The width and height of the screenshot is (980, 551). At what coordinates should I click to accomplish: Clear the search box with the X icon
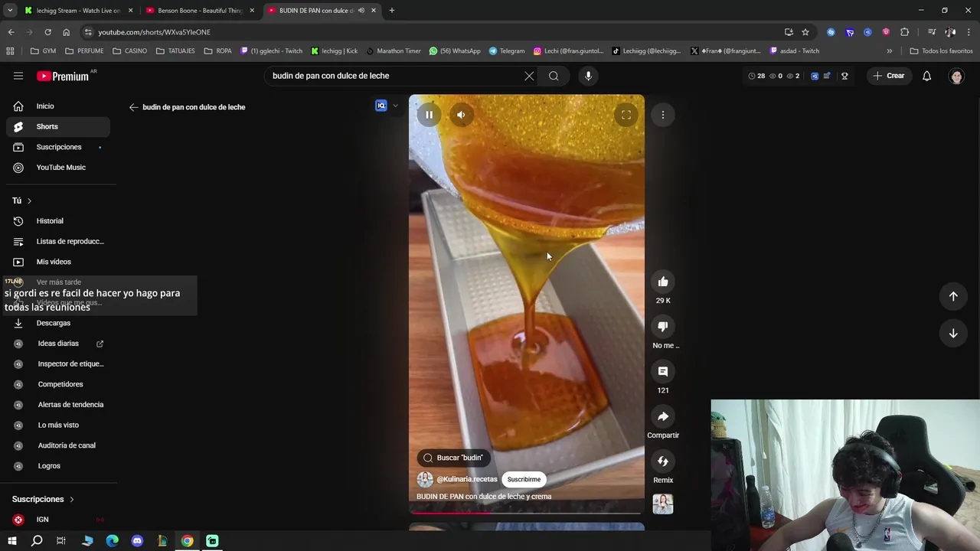(x=529, y=76)
